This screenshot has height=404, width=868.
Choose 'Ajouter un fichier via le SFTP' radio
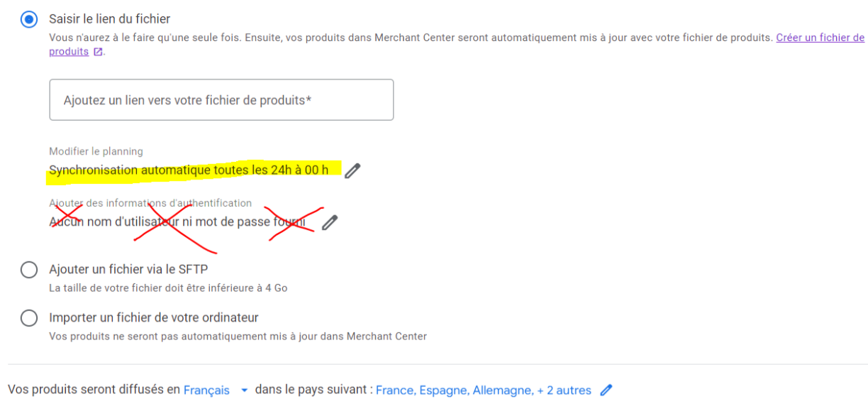tap(29, 270)
